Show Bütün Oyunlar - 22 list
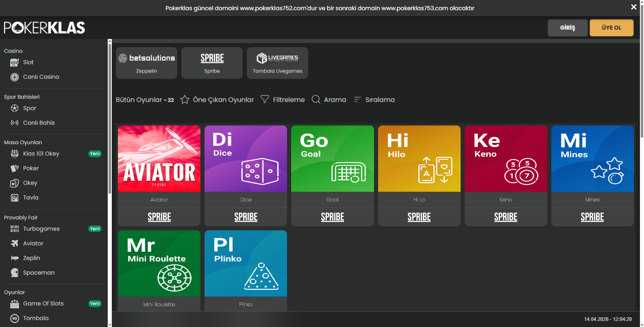The image size is (644, 327). click(145, 100)
